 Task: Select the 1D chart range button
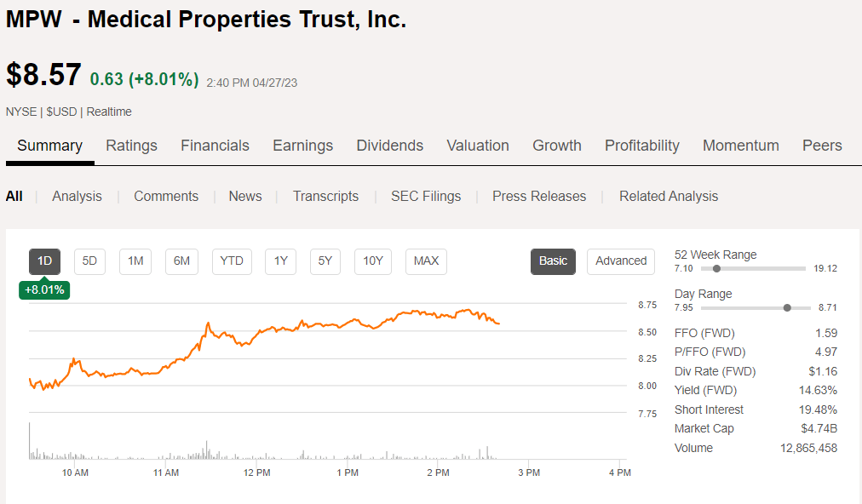click(x=45, y=261)
